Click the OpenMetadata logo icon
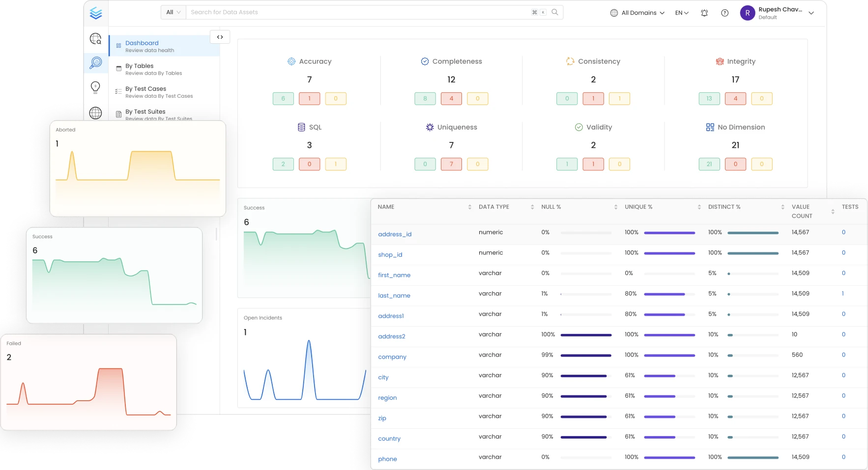Image resolution: width=868 pixels, height=470 pixels. pyautogui.click(x=96, y=13)
